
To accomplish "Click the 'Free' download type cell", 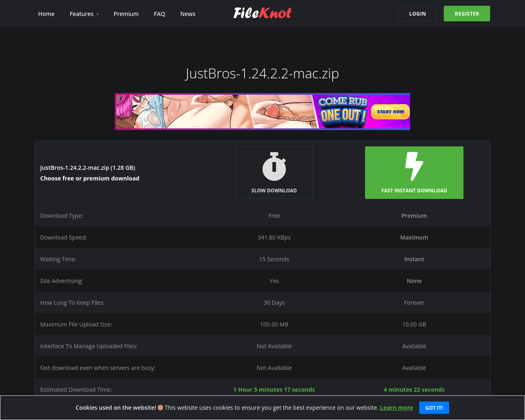I will point(274,216).
